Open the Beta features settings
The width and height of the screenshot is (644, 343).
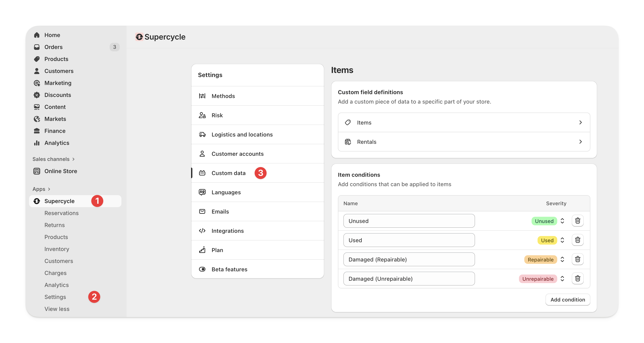pos(229,269)
